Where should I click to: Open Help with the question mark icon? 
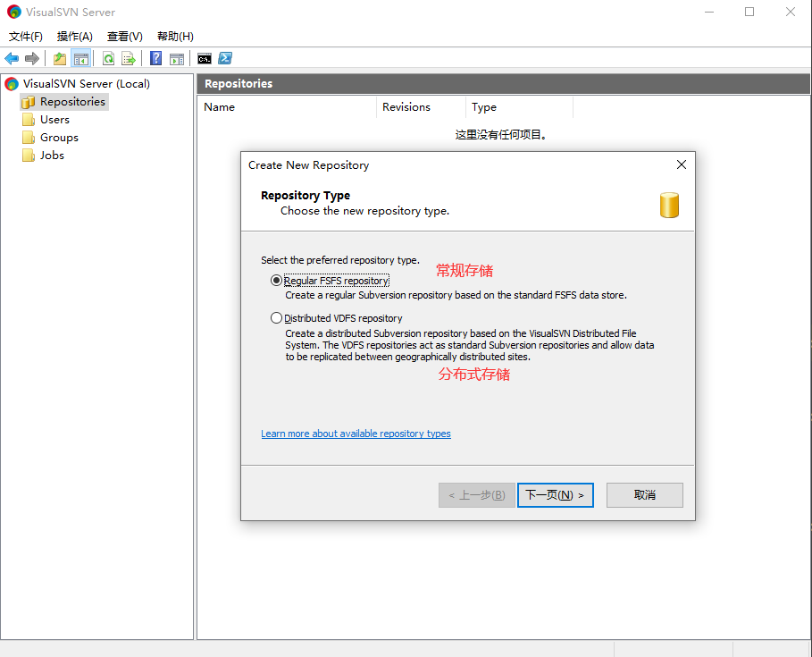tap(156, 59)
